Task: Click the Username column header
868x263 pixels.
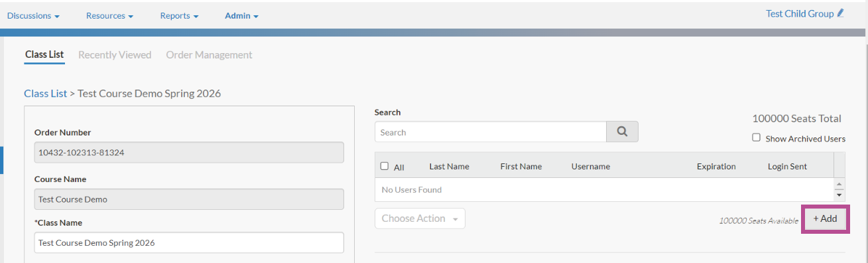Action: pos(590,167)
